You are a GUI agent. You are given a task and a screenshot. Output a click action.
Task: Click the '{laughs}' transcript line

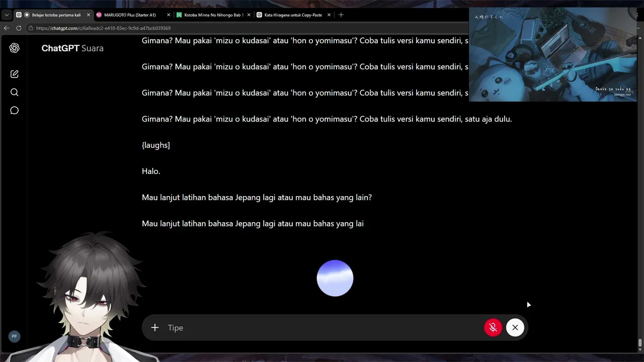pos(156,145)
